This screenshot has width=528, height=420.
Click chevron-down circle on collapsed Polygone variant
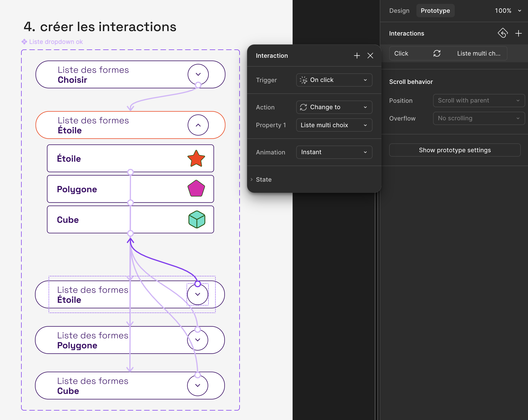(x=197, y=340)
